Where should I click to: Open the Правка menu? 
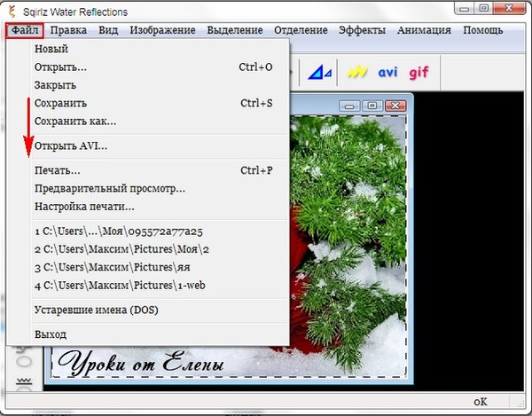[x=68, y=30]
